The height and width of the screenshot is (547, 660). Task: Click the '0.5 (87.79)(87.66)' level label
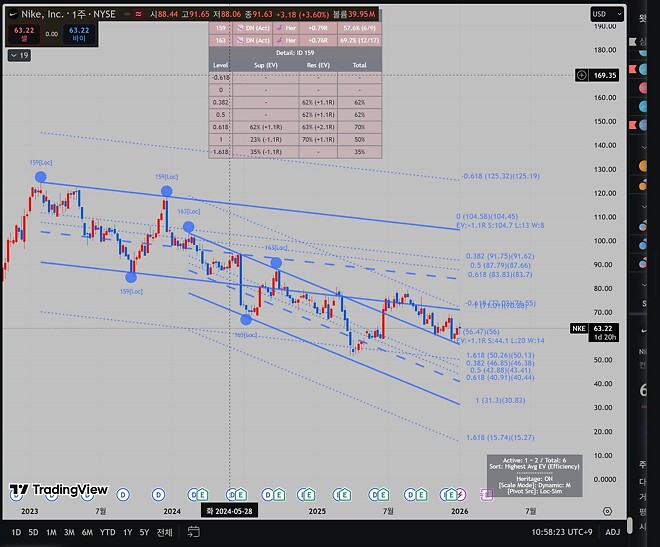click(500, 266)
